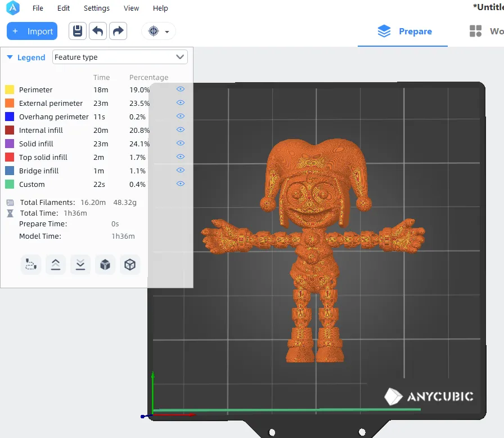Click the Anycubic app logo icon
Viewport: 504px width, 438px height.
(x=13, y=8)
